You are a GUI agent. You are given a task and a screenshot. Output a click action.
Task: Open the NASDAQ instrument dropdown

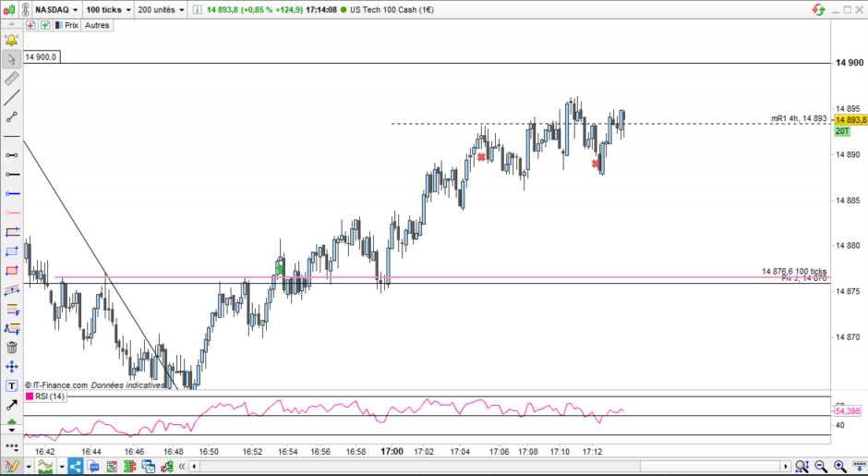click(56, 10)
